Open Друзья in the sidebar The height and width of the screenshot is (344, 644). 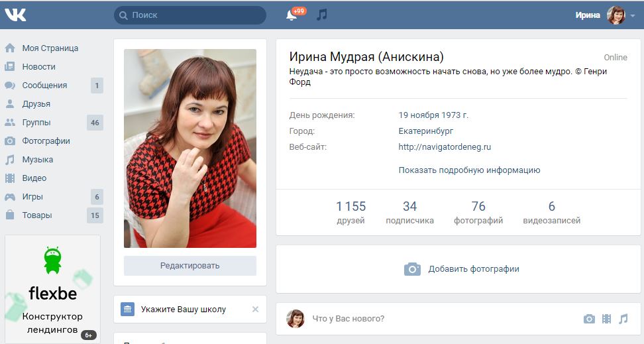pyautogui.click(x=36, y=104)
